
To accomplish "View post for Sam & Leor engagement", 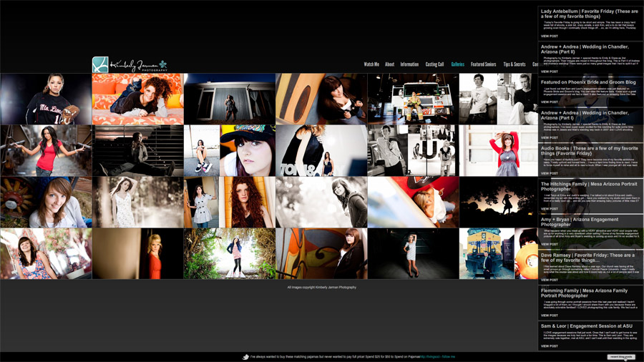I will (x=549, y=346).
